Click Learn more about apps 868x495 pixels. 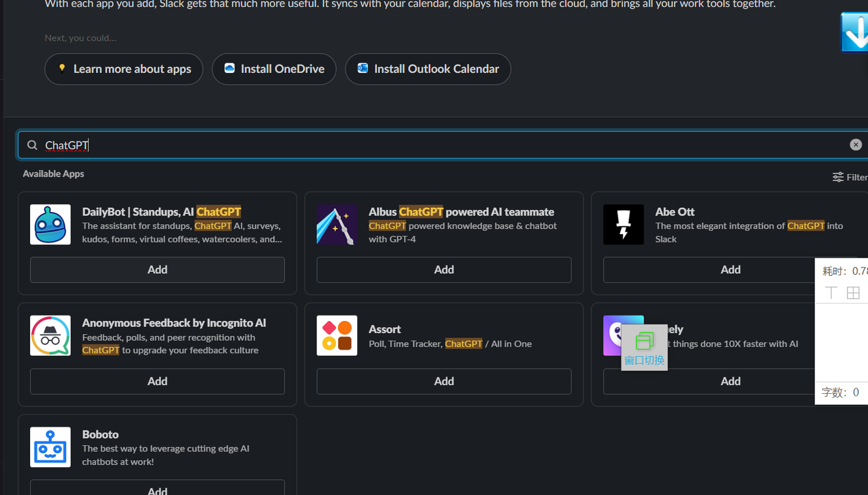pyautogui.click(x=124, y=69)
